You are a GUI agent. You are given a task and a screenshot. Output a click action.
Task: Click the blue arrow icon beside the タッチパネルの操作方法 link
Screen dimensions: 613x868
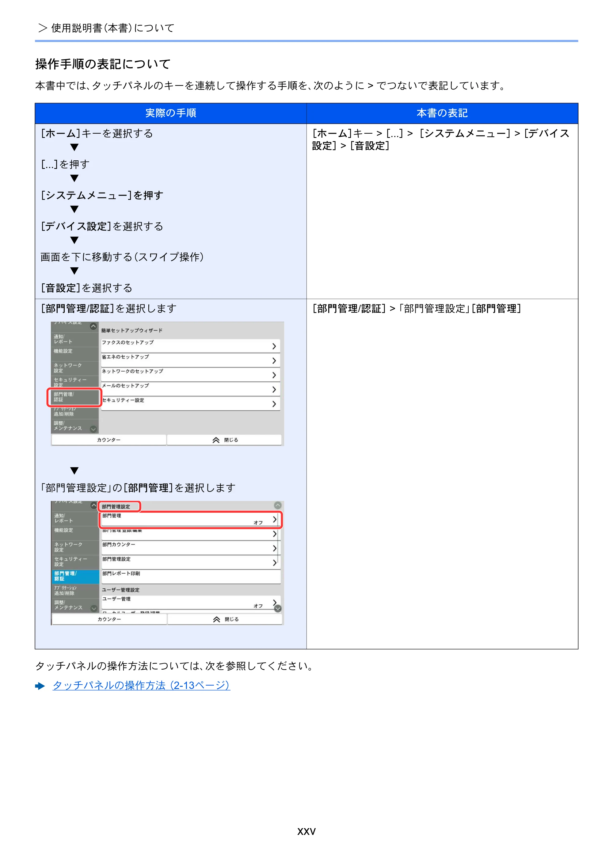click(x=40, y=686)
